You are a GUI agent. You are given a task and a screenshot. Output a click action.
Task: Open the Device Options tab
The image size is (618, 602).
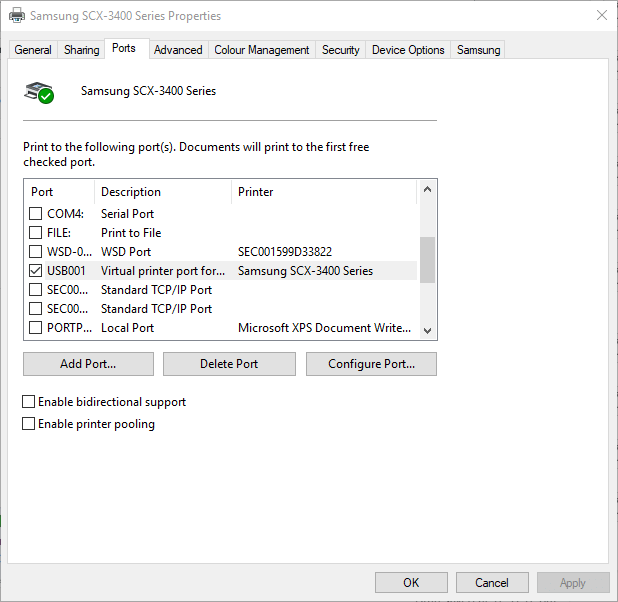pyautogui.click(x=408, y=50)
